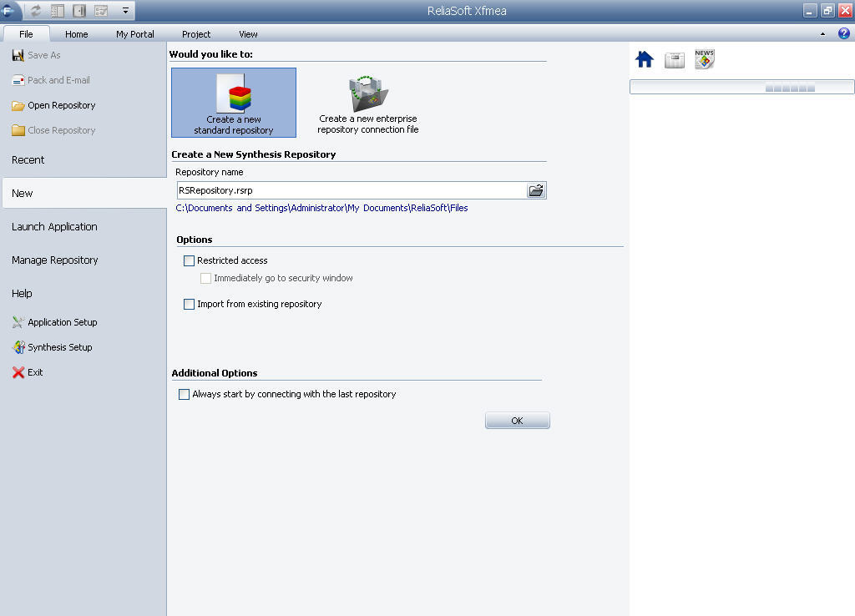Click the browse folder icon beside repository name

click(x=536, y=190)
